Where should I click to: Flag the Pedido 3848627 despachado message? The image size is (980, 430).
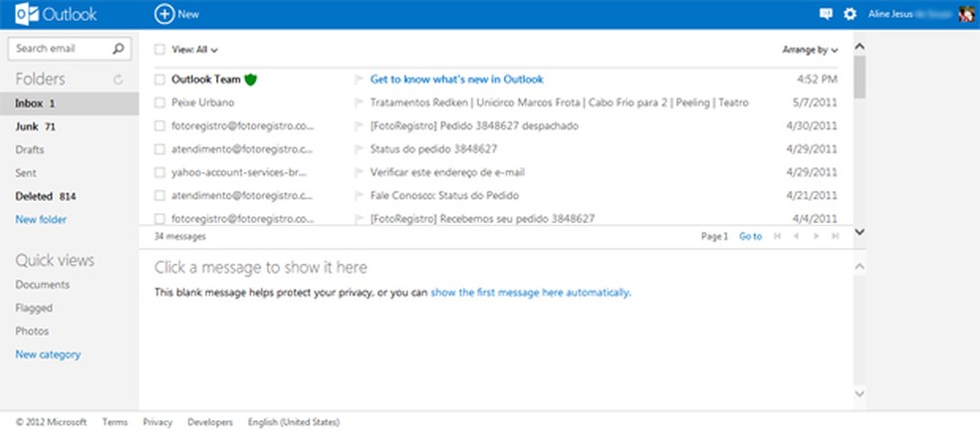[359, 126]
